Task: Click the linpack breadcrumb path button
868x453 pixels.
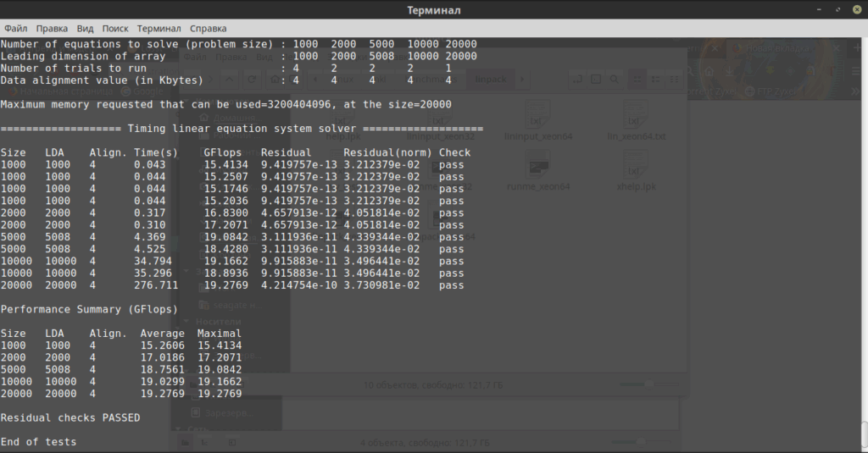Action: coord(491,80)
